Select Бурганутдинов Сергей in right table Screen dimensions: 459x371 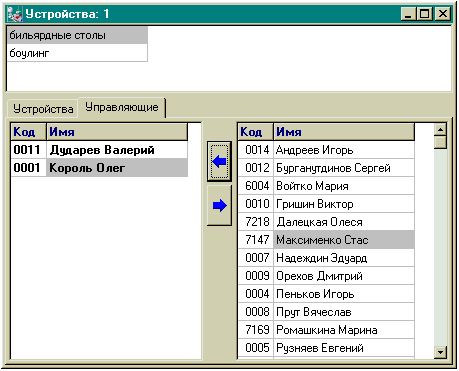coord(344,168)
